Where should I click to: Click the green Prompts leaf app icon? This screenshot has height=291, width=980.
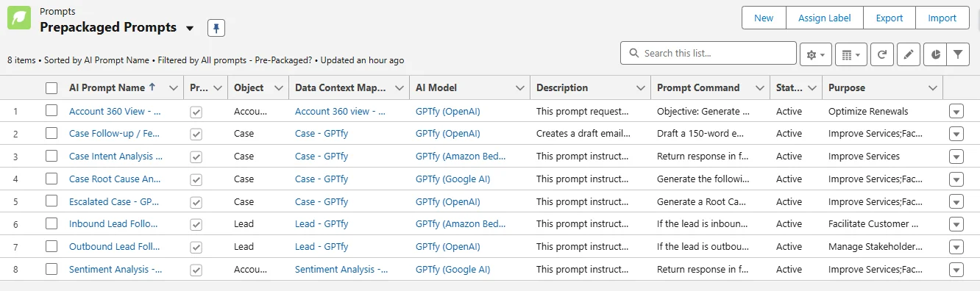[19, 18]
